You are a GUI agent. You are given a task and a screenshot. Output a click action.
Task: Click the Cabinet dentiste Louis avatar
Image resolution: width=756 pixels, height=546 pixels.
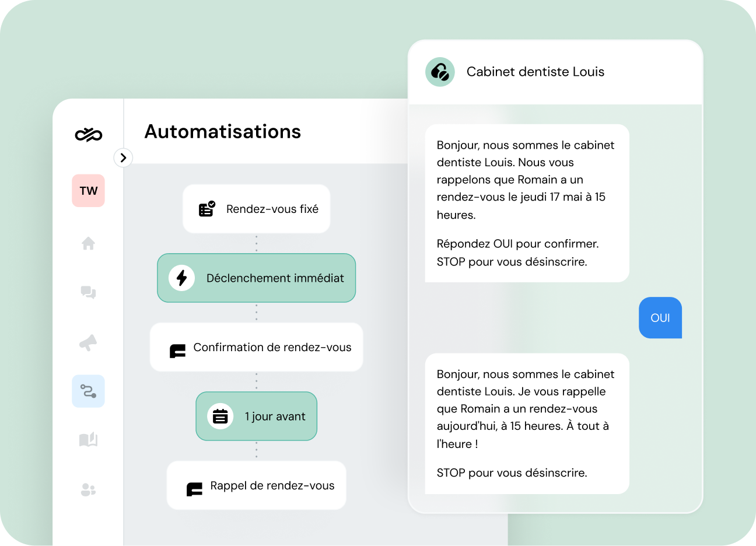(x=440, y=72)
